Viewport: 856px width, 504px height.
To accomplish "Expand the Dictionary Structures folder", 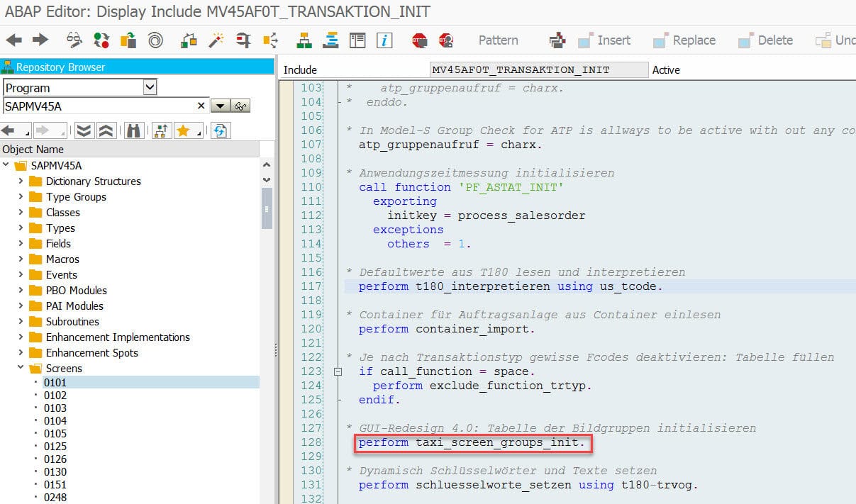I will tap(21, 181).
